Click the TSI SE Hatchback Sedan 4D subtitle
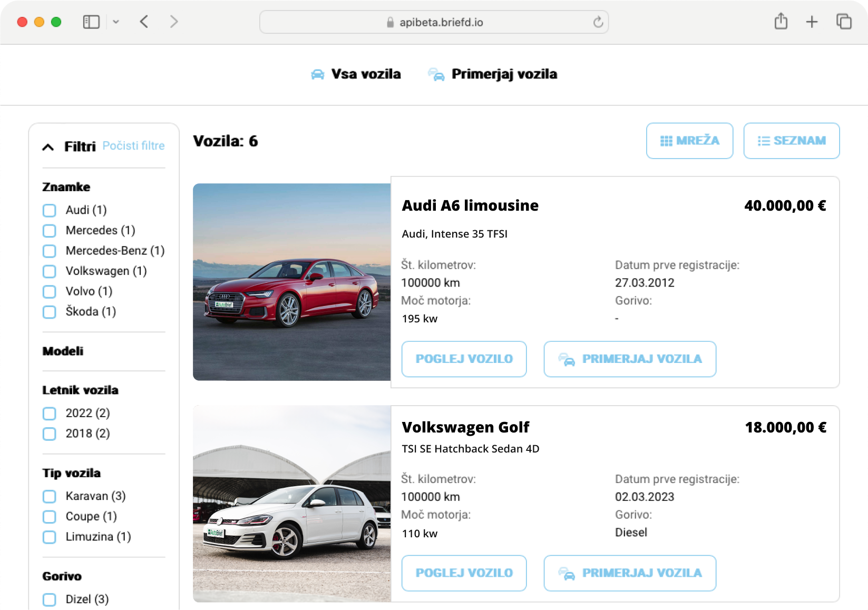The image size is (868, 610). tap(471, 449)
